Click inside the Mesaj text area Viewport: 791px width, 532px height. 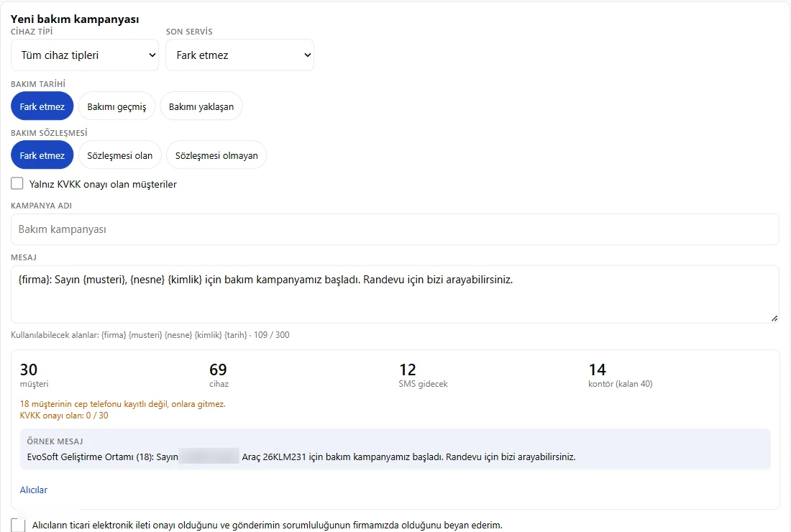pos(395,295)
